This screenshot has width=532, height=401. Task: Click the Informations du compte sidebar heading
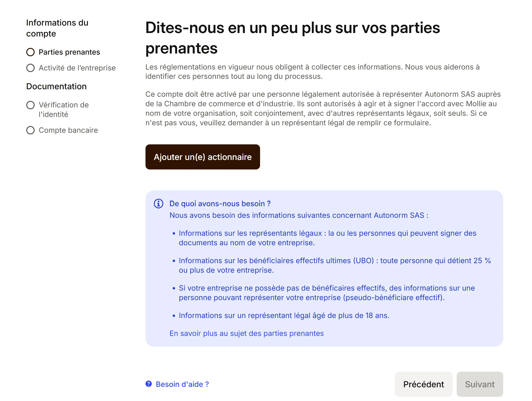pyautogui.click(x=57, y=28)
